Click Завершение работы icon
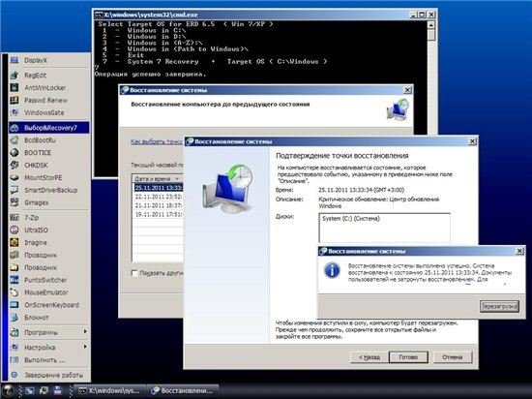This screenshot has width=532, height=399. point(15,375)
